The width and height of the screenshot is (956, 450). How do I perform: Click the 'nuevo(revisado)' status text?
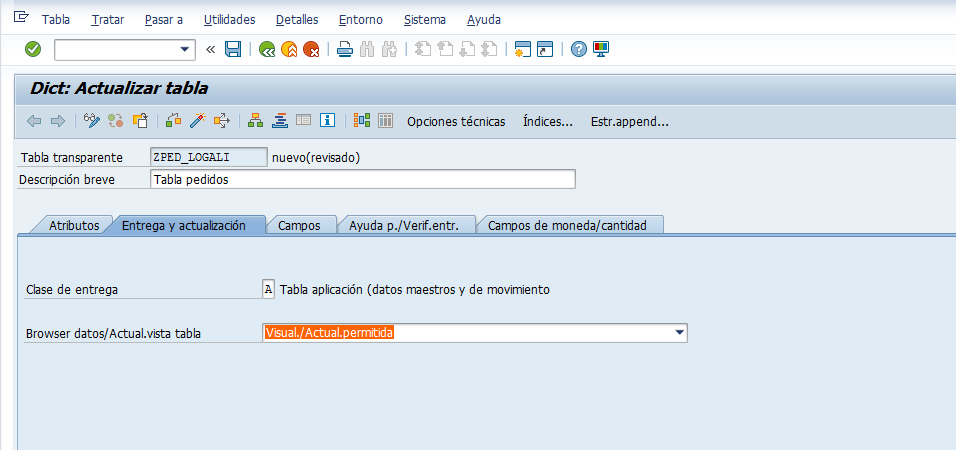coord(316,158)
